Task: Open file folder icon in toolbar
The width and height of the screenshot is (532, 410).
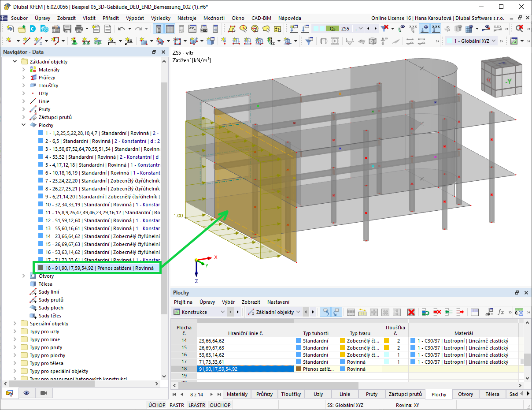Action: 22,29
